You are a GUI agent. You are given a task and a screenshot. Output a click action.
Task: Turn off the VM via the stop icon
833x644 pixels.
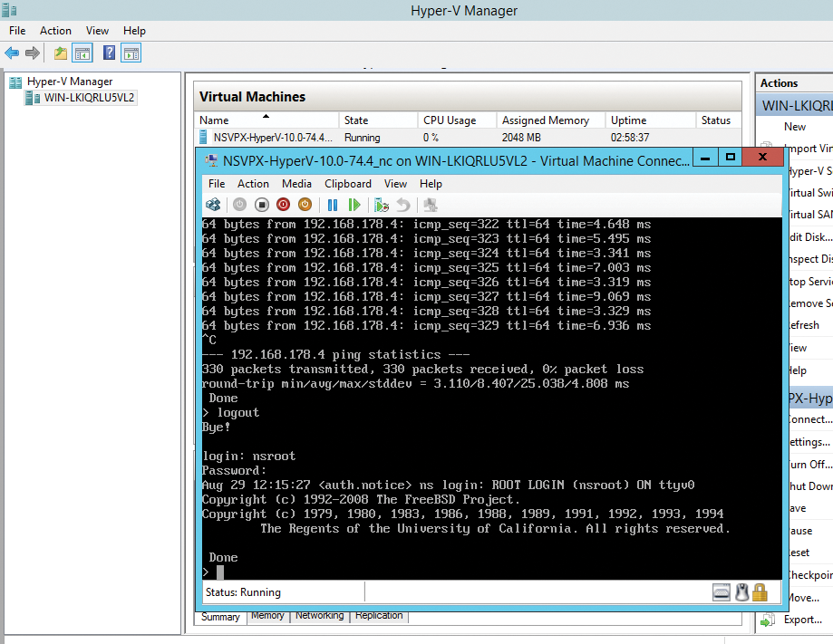[261, 205]
